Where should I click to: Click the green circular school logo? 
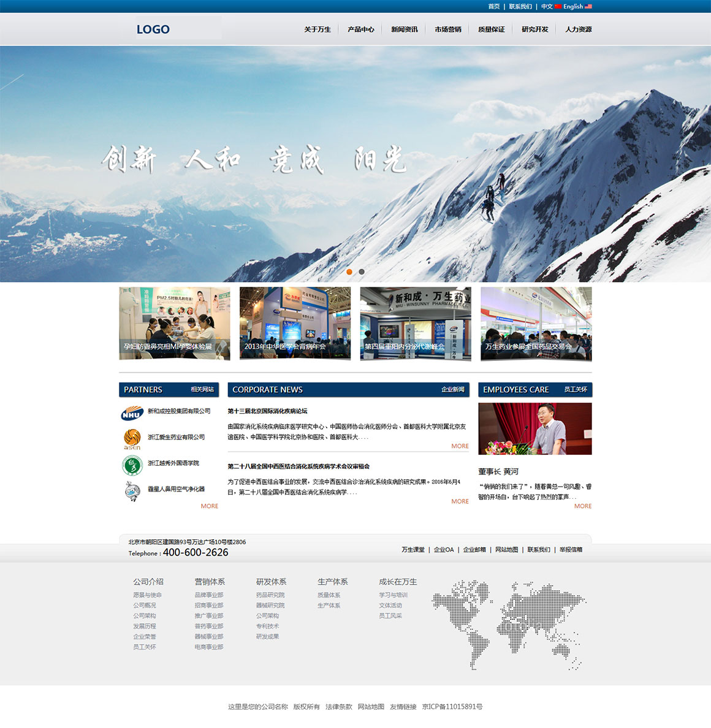coord(132,465)
